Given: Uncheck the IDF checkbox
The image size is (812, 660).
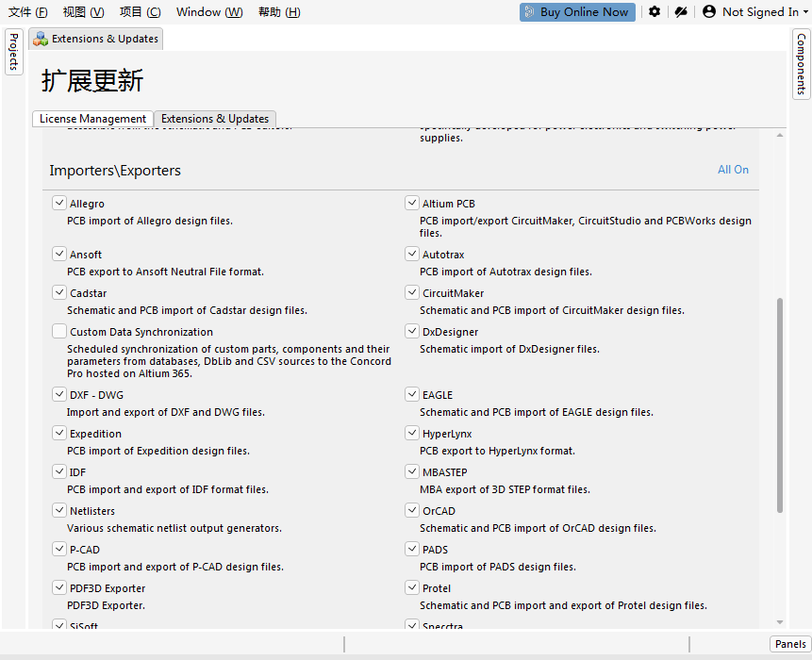Looking at the screenshot, I should coord(59,471).
